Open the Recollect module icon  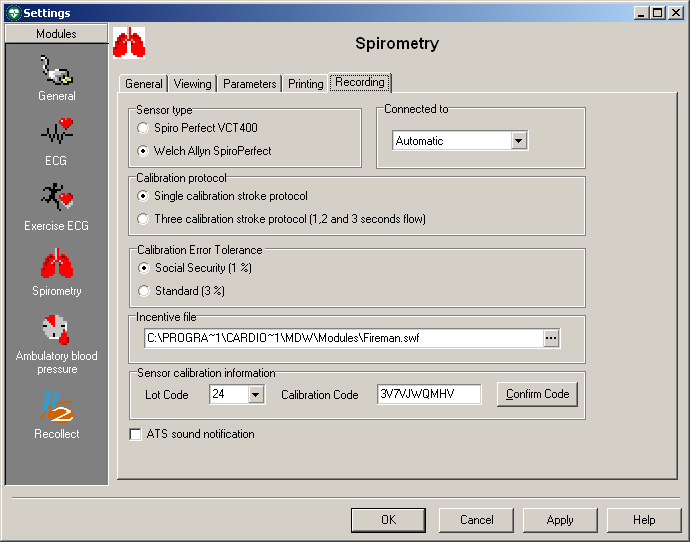(x=57, y=407)
